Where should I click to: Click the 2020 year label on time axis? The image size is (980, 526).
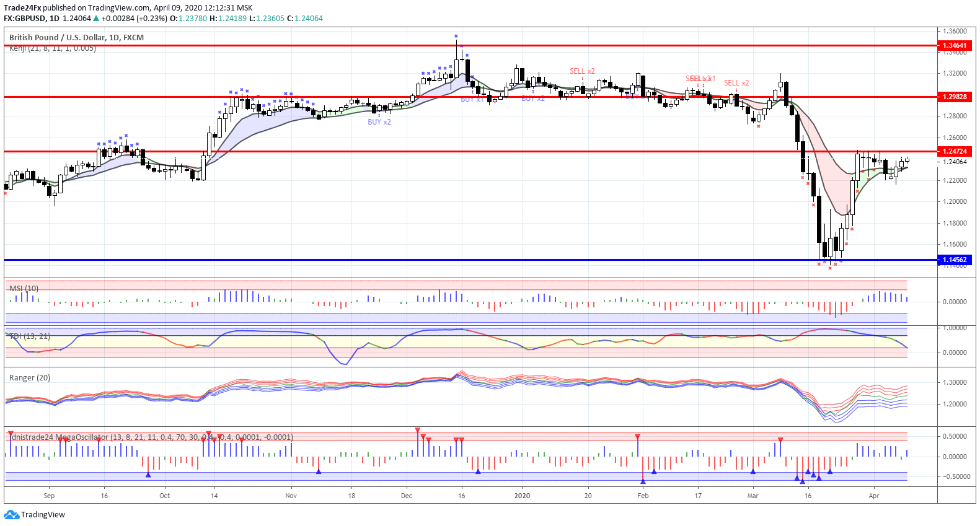click(523, 496)
